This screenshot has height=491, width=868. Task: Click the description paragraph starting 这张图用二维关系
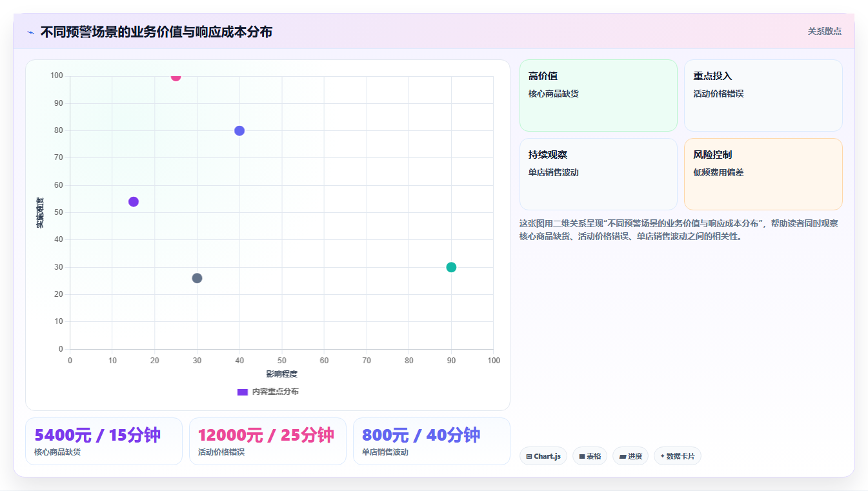679,230
